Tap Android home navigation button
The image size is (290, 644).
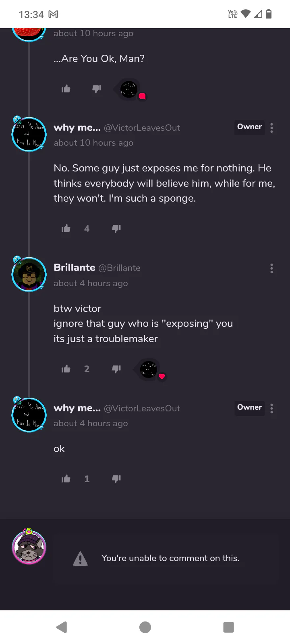coord(145,627)
